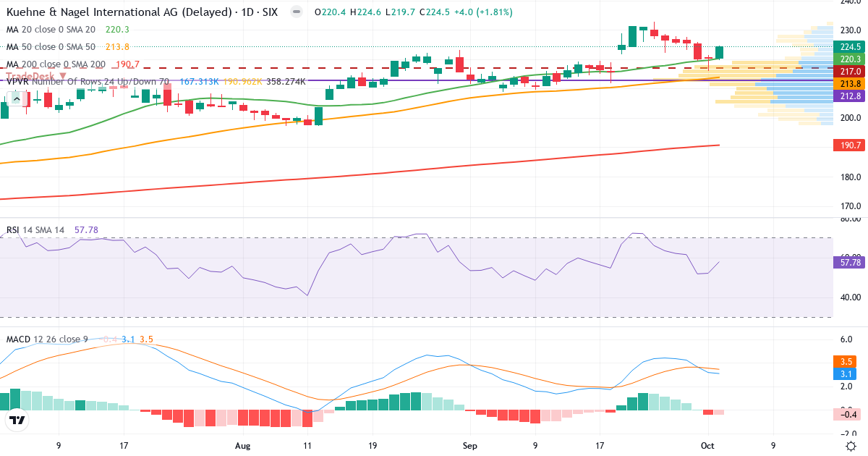Click the 358.274K VPVR total volume value
Image resolution: width=868 pixels, height=456 pixels.
286,82
